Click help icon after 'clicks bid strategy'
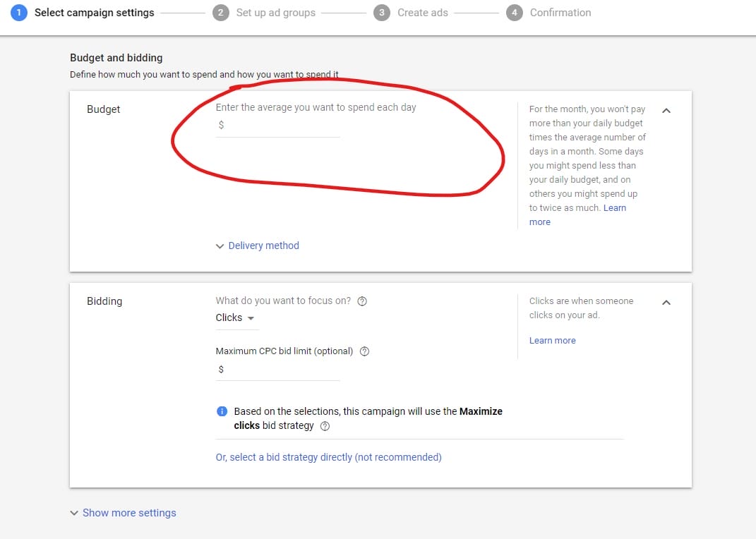This screenshot has width=756, height=539. coord(325,426)
